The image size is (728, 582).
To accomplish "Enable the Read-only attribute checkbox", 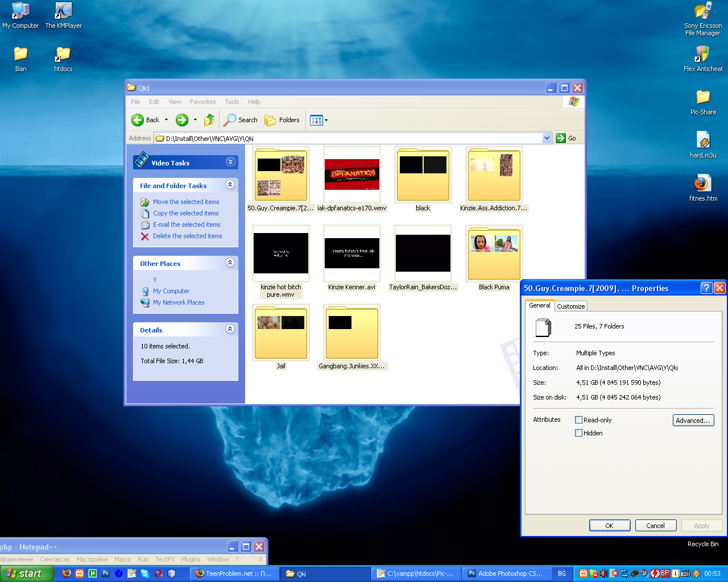I will [x=579, y=420].
